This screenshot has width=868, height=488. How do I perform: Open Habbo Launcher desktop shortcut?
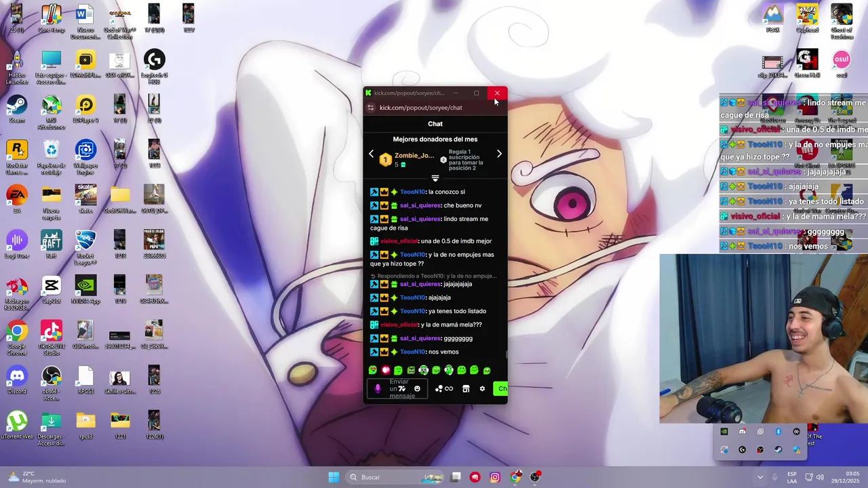[x=17, y=66]
